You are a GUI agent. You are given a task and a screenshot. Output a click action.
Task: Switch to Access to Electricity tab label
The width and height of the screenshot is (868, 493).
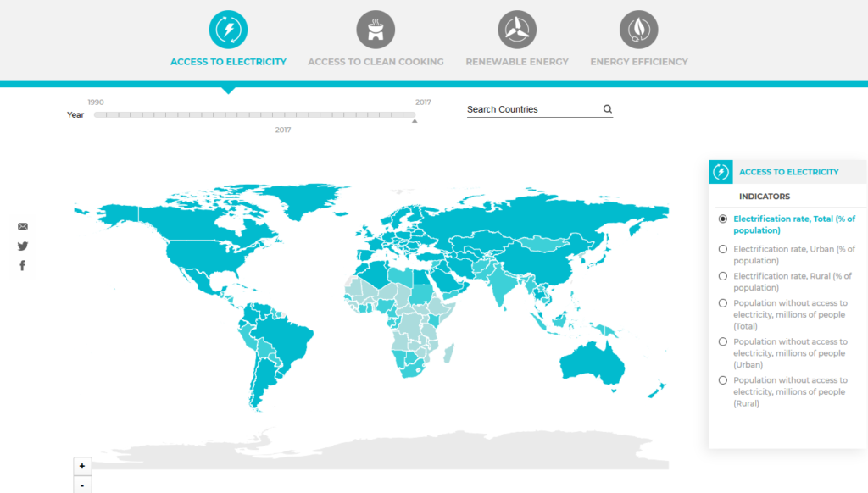pos(228,62)
